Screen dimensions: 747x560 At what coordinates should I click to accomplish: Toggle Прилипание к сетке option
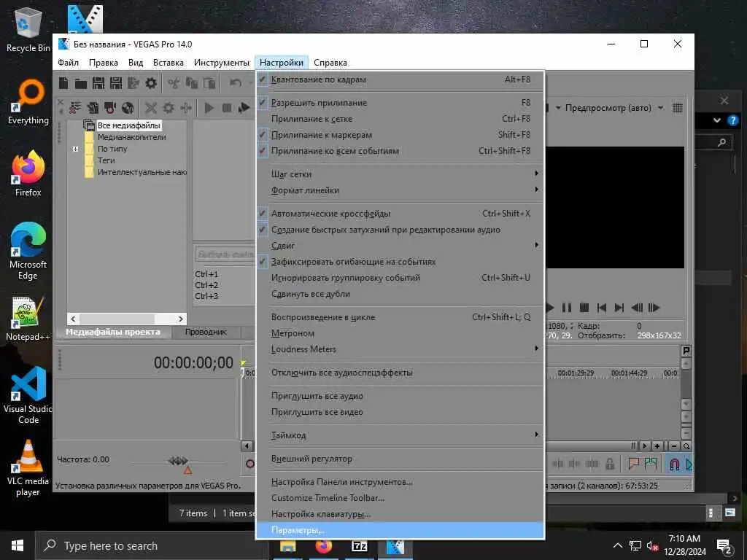tap(400, 119)
